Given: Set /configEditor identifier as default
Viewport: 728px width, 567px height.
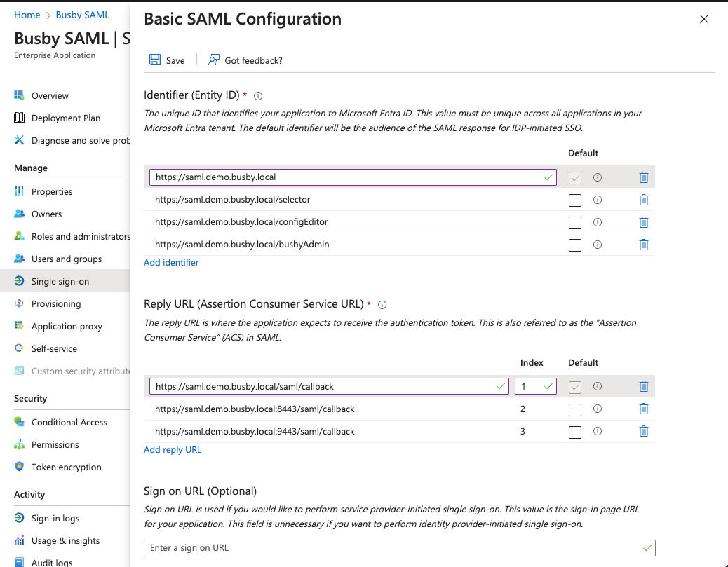Looking at the screenshot, I should (575, 223).
